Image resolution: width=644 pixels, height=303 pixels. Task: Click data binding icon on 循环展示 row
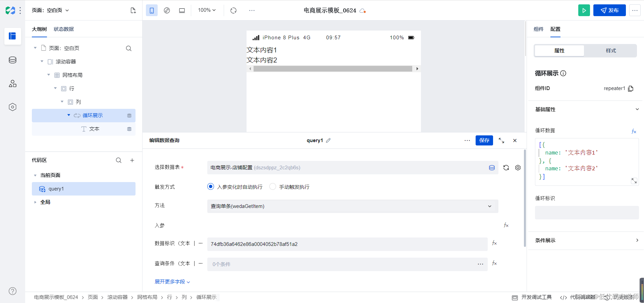pos(129,116)
